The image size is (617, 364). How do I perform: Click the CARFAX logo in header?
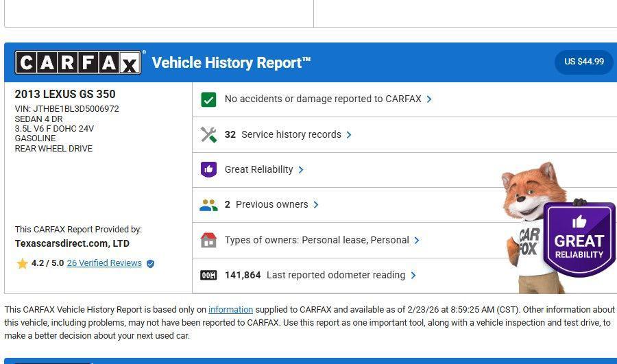78,63
